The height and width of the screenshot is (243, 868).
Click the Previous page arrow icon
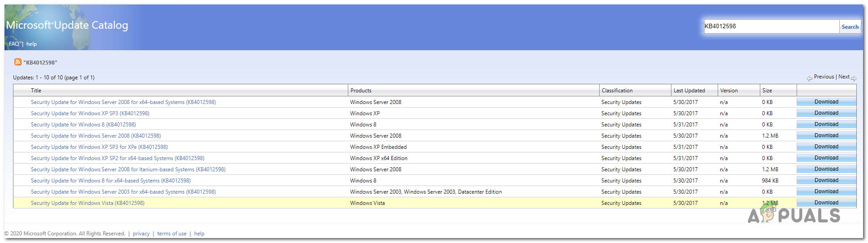click(809, 78)
